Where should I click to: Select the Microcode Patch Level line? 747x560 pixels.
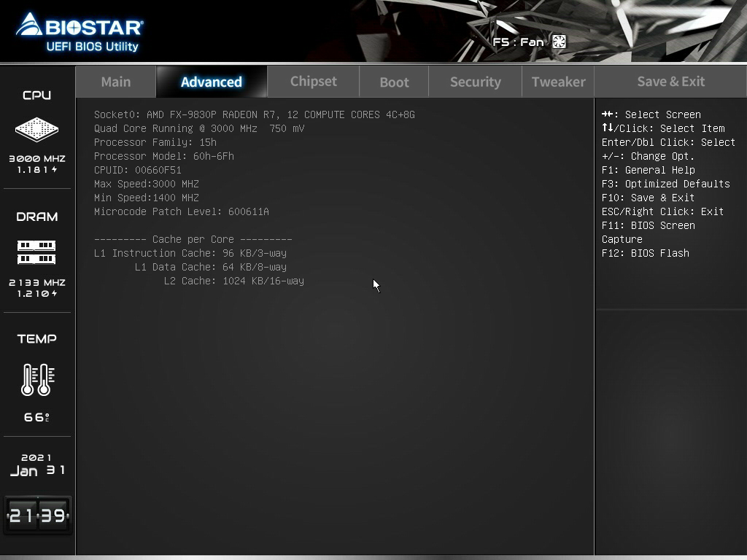182,211
